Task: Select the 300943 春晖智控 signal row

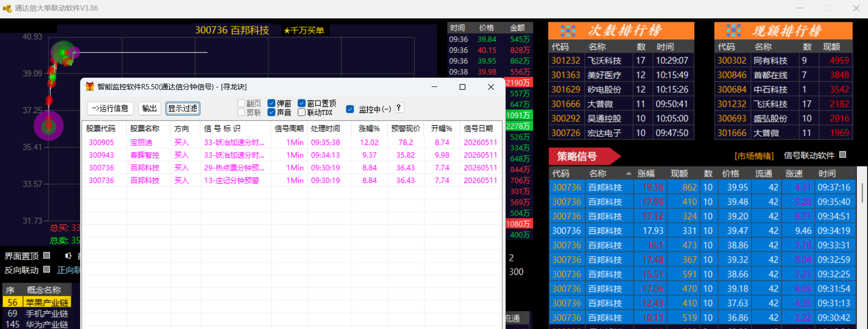Action: [292, 155]
